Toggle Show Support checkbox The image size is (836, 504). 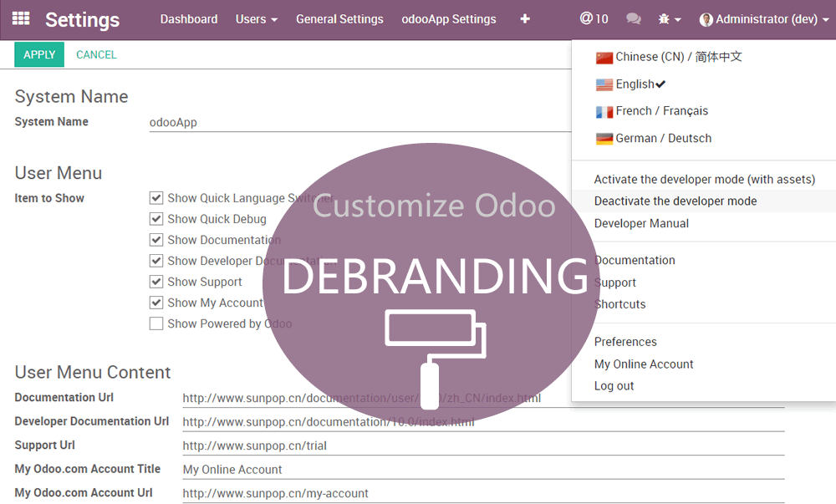click(156, 282)
